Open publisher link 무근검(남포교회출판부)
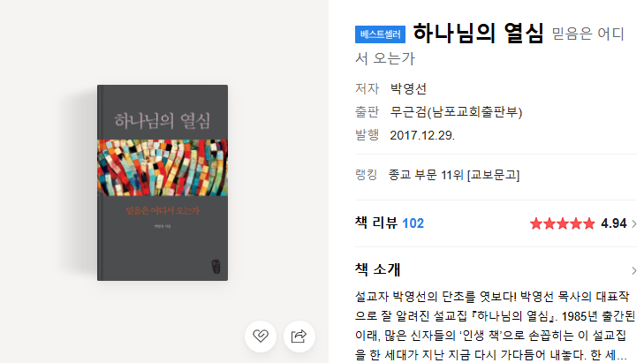This screenshot has height=363, width=644. click(x=456, y=112)
